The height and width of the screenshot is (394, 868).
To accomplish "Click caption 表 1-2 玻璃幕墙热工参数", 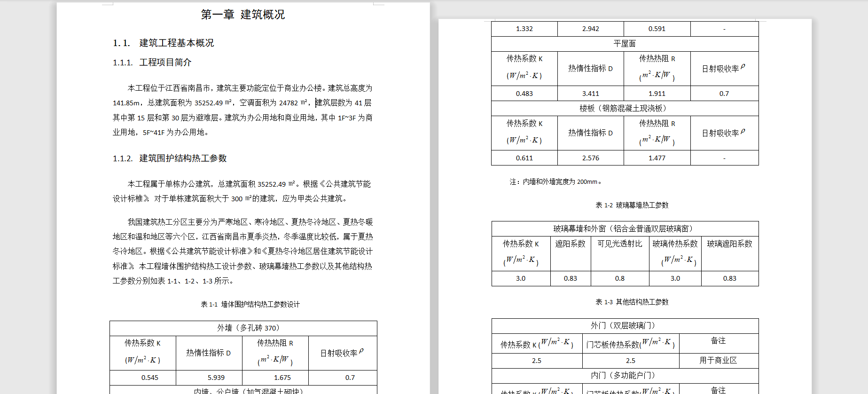I will click(632, 205).
